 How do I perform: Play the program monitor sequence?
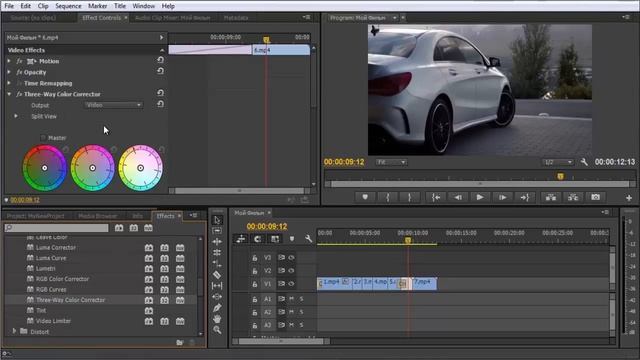(x=480, y=198)
